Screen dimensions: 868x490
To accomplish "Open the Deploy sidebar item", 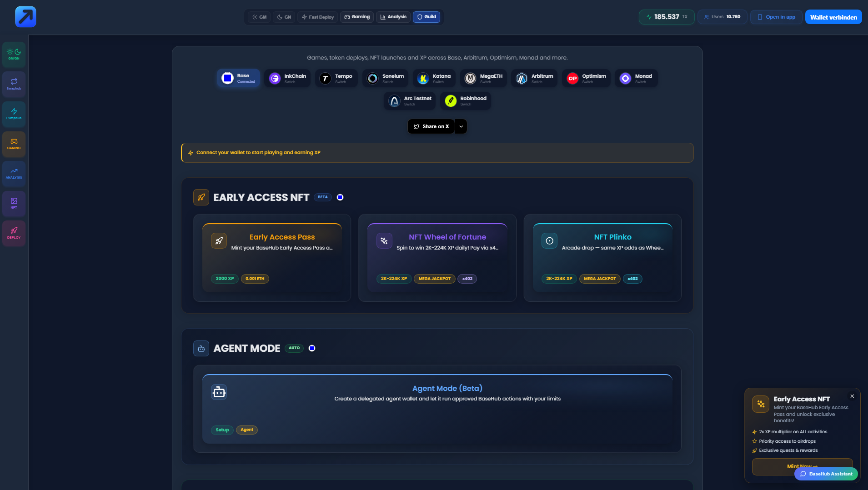I will tap(14, 233).
